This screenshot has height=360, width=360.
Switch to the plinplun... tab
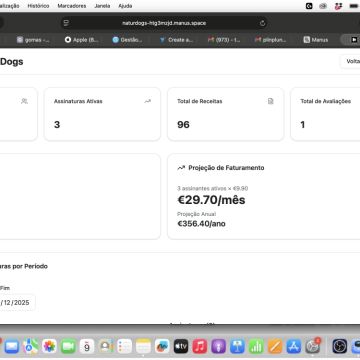[x=271, y=40]
